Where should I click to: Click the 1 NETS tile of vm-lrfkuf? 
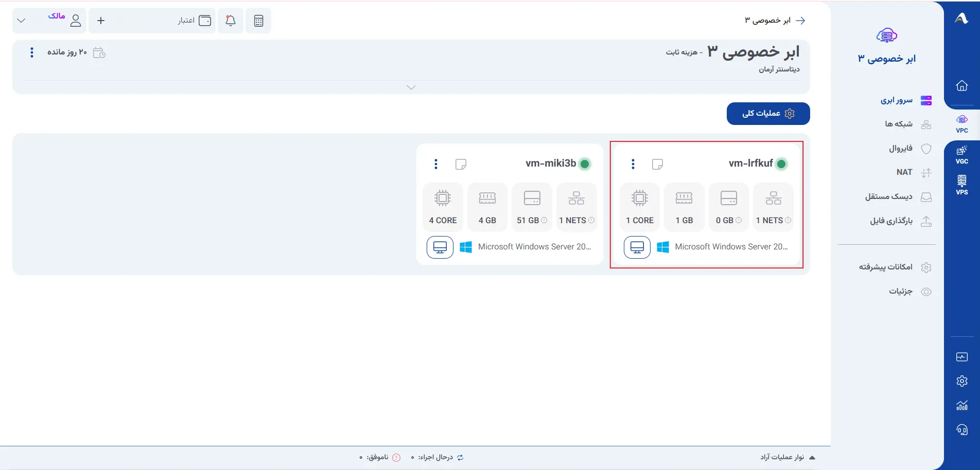pos(773,207)
